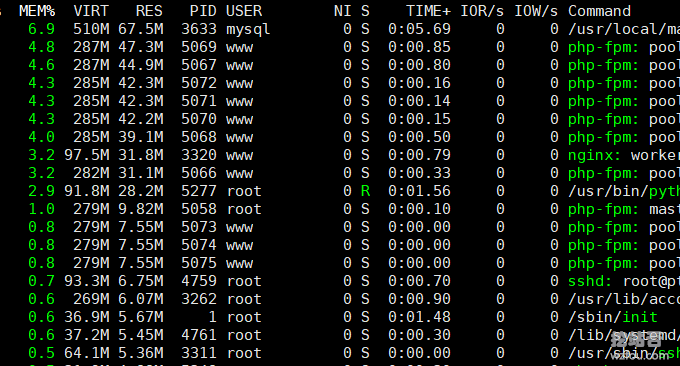Viewport: 680px width, 366px height.
Task: Click the VIRT column header
Action: click(x=91, y=11)
